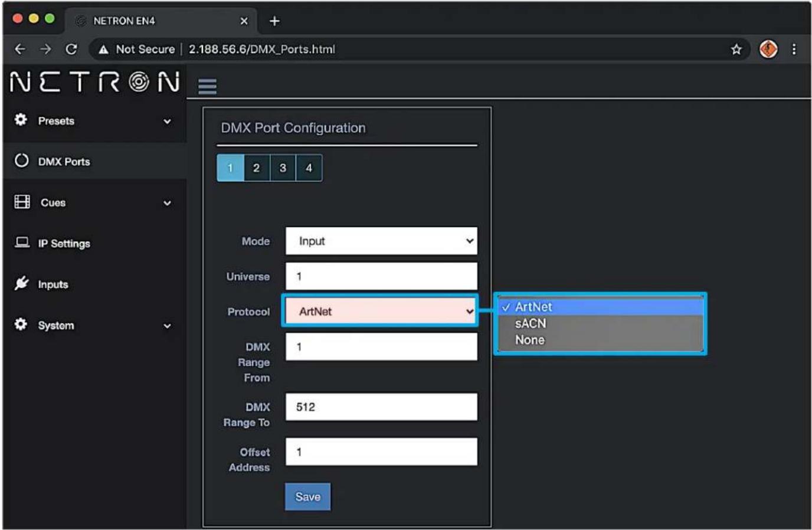The image size is (812, 530).
Task: Click the DMX Ports circle icon
Action: (x=21, y=161)
